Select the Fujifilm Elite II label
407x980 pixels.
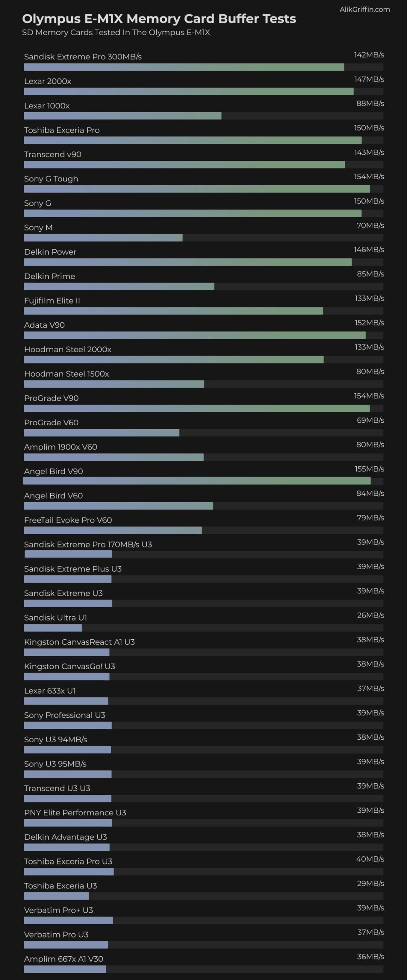coord(52,301)
